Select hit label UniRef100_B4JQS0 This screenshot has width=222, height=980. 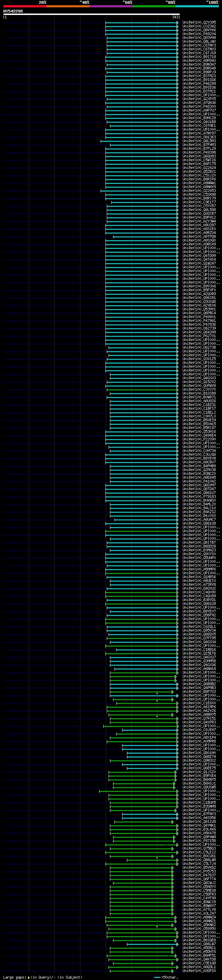coord(199,516)
